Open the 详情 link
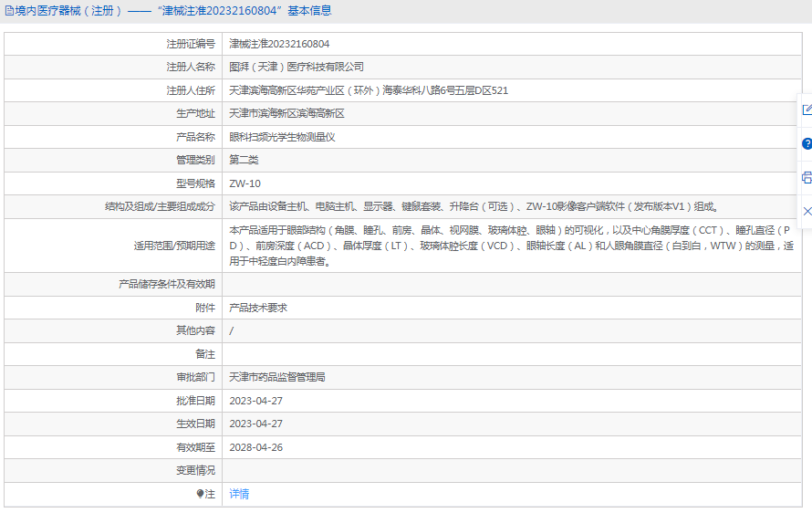812x513 pixels. click(239, 494)
